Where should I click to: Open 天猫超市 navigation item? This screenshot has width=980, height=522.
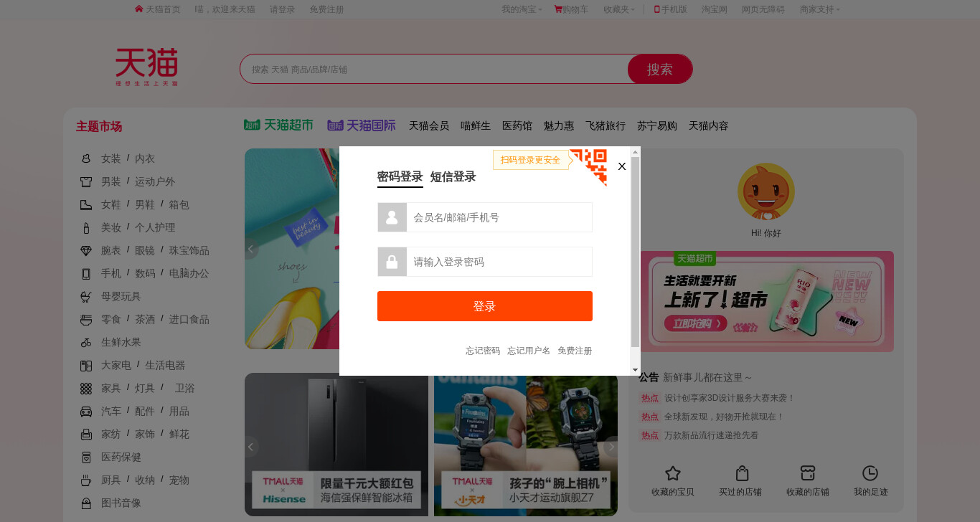point(278,125)
